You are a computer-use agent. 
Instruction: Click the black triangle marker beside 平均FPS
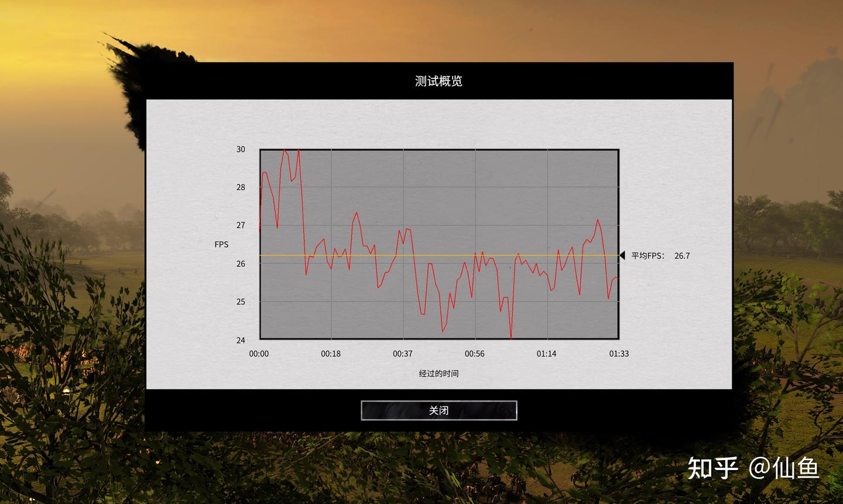coord(622,255)
